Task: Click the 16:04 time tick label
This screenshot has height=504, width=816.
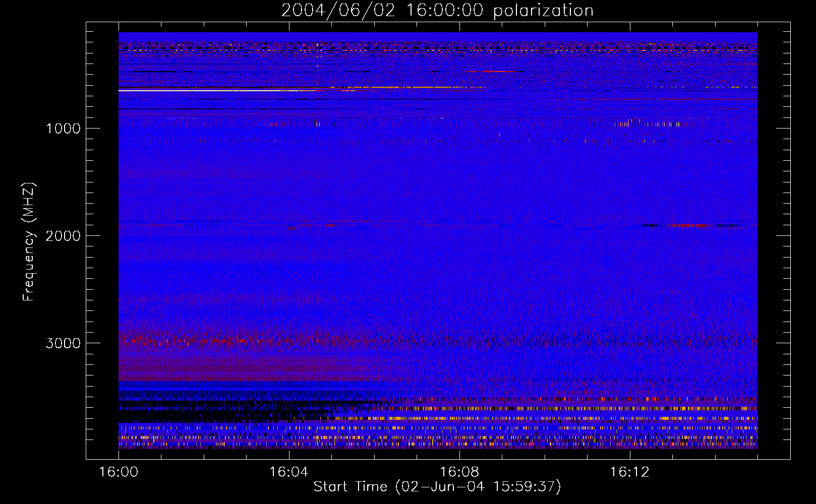Action: point(288,472)
